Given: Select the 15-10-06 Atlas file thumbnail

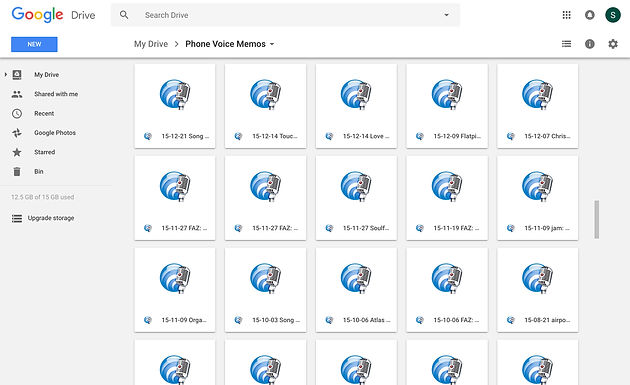Looking at the screenshot, I should pos(356,279).
